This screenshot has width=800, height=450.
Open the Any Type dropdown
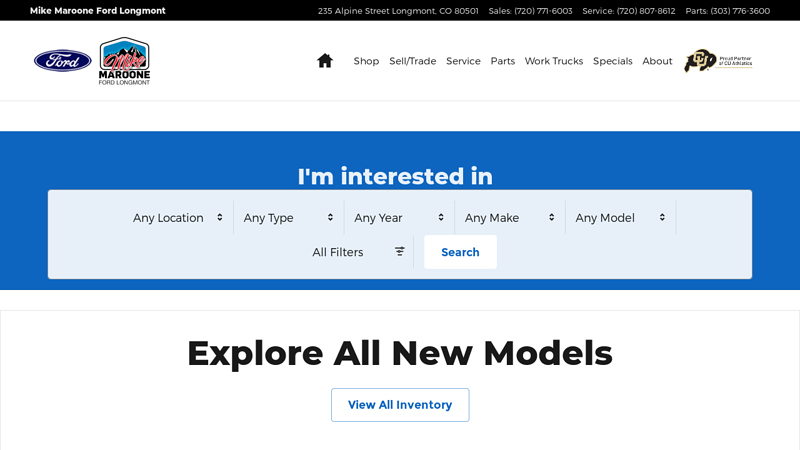tap(288, 218)
